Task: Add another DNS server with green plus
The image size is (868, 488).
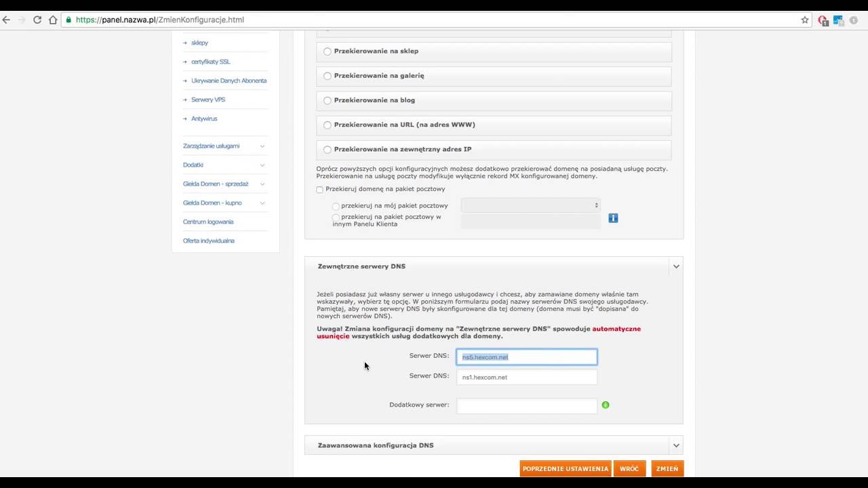Action: tap(606, 405)
